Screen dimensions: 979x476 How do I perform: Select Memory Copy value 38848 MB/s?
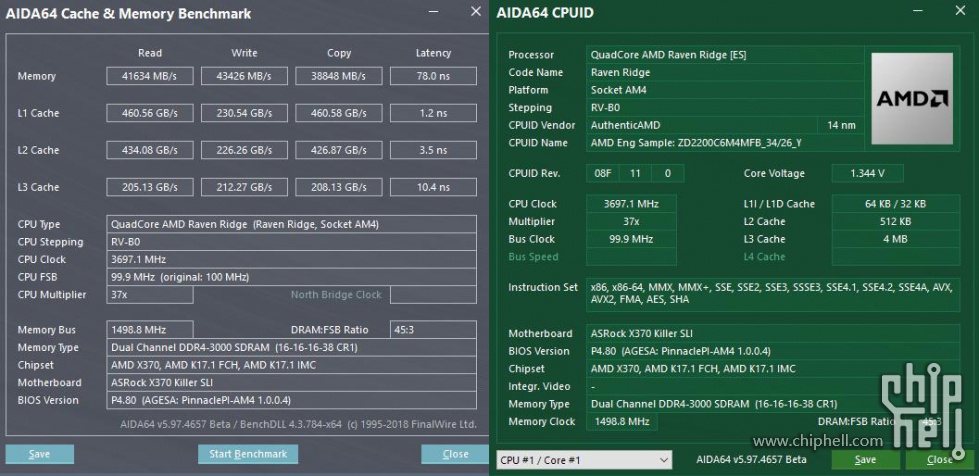pos(338,76)
